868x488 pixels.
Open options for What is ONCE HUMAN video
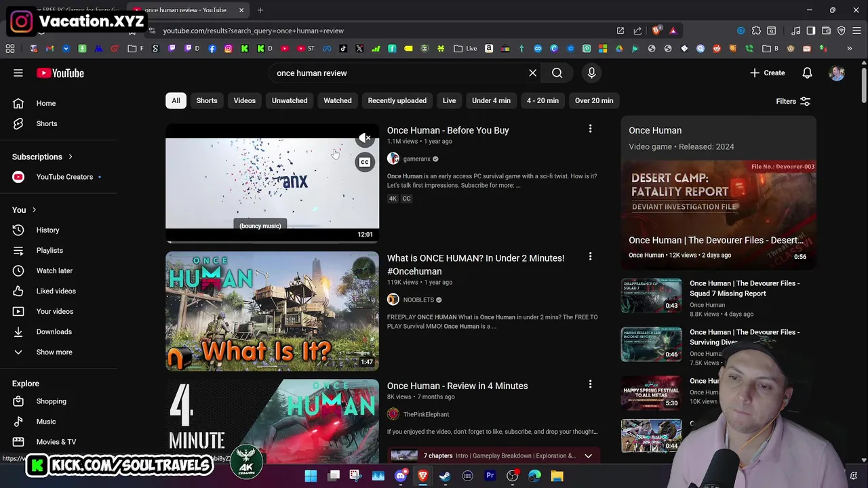(x=590, y=257)
